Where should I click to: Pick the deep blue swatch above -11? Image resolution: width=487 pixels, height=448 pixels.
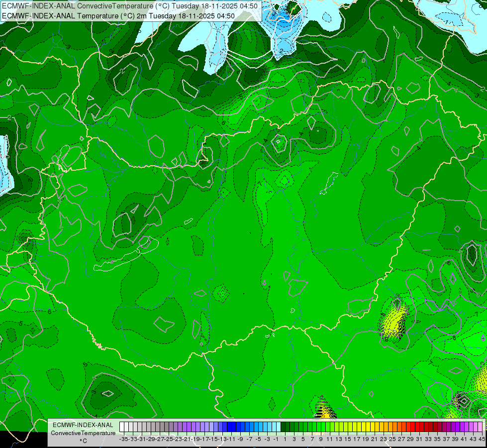coord(229,427)
